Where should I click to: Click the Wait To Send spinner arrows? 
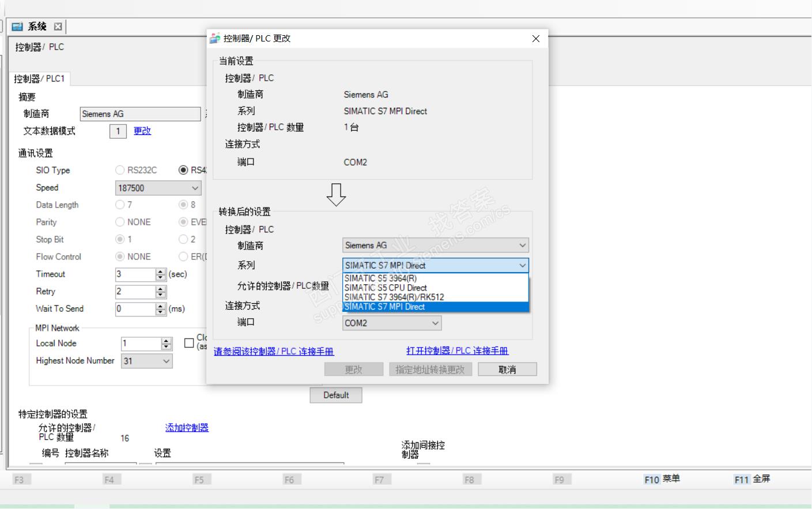click(161, 309)
